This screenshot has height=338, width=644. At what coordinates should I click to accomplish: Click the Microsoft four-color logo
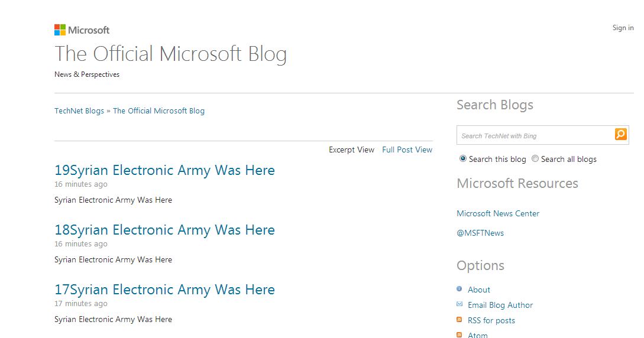pyautogui.click(x=60, y=30)
